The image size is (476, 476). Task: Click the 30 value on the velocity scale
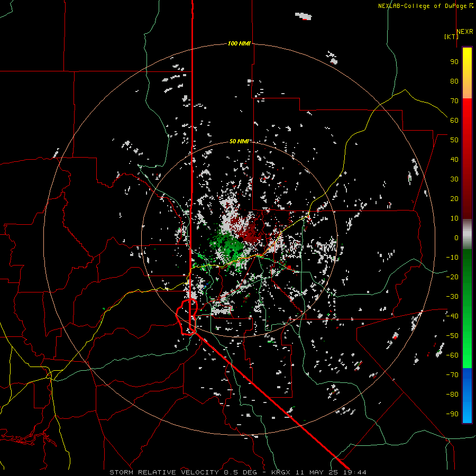pos(454,179)
